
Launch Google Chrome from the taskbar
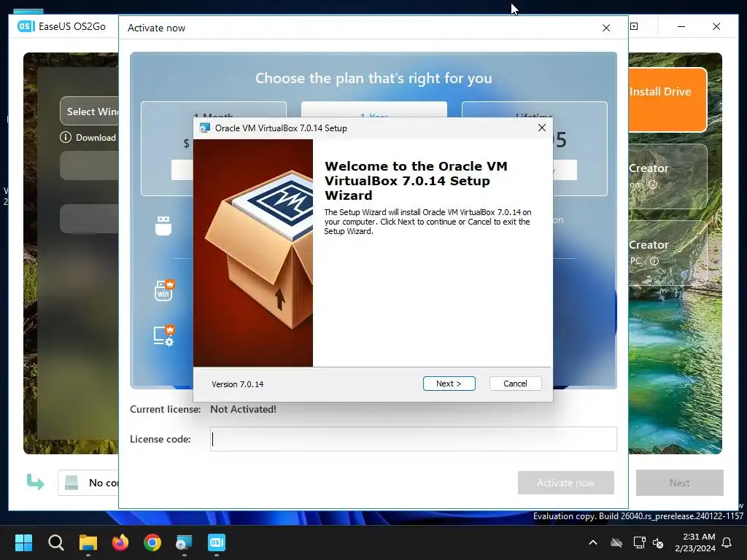click(x=152, y=542)
